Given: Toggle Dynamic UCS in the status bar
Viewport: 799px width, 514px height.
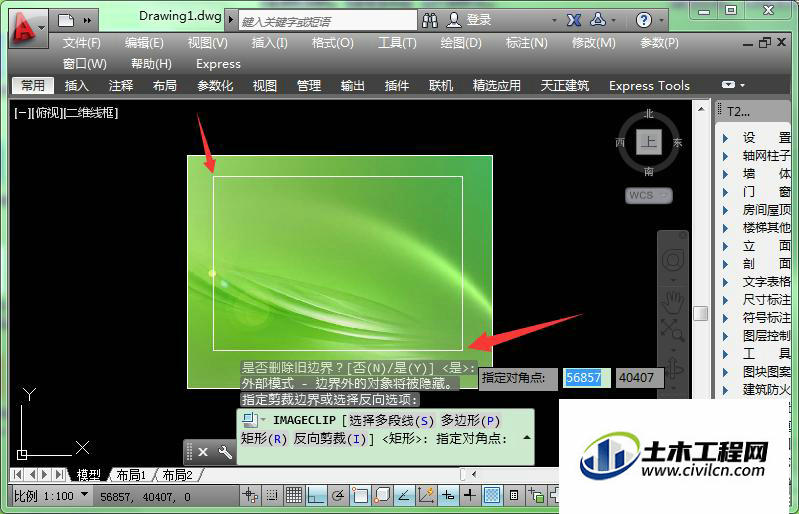Looking at the screenshot, I should [425, 495].
